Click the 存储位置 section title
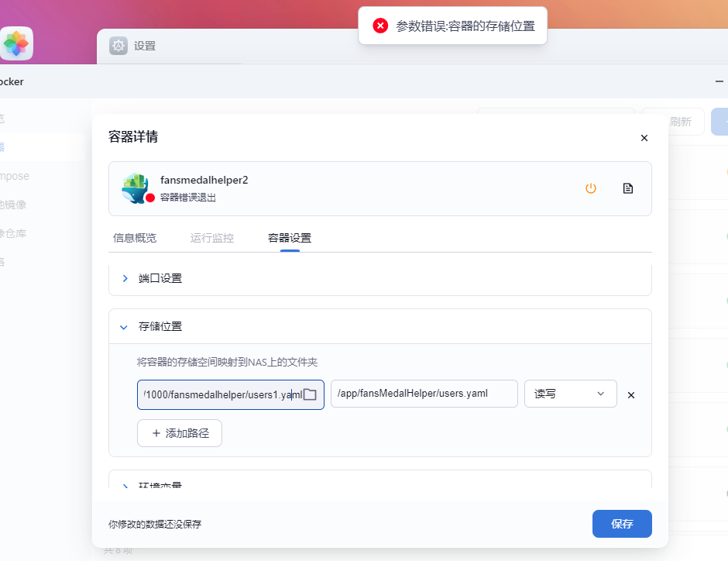The height and width of the screenshot is (561, 728). pos(160,326)
